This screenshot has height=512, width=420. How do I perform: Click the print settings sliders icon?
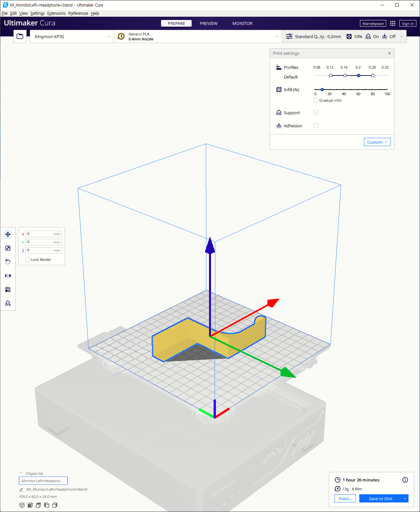pos(289,36)
